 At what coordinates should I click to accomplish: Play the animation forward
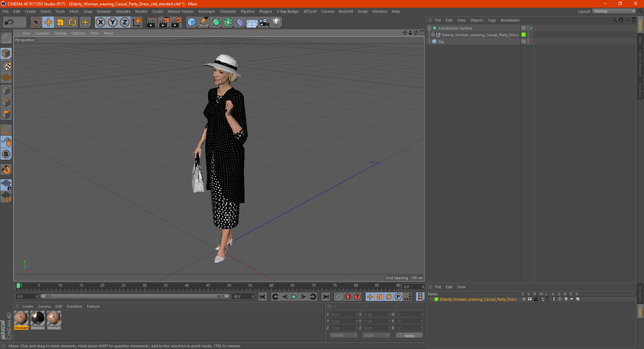[x=294, y=297]
